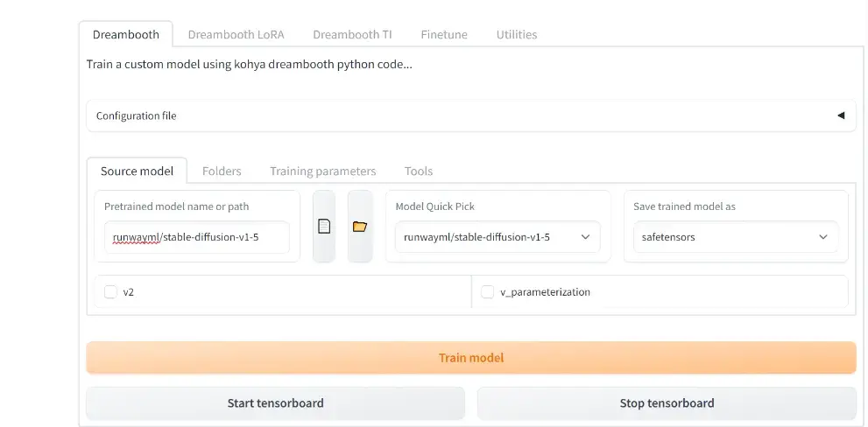This screenshot has height=427, width=868.
Task: Open the Tools sub-tab
Action: 419,171
